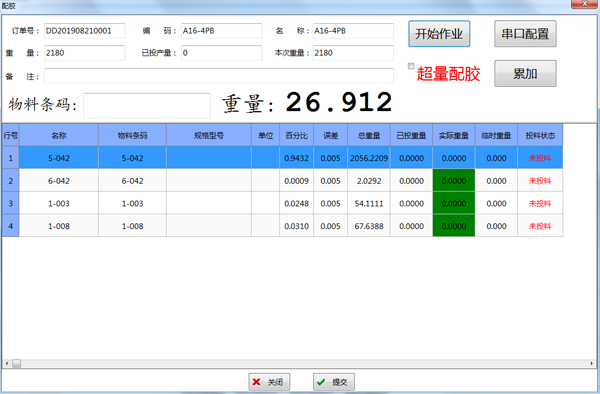Click the 名称 column header
The image size is (600, 394).
(59, 135)
